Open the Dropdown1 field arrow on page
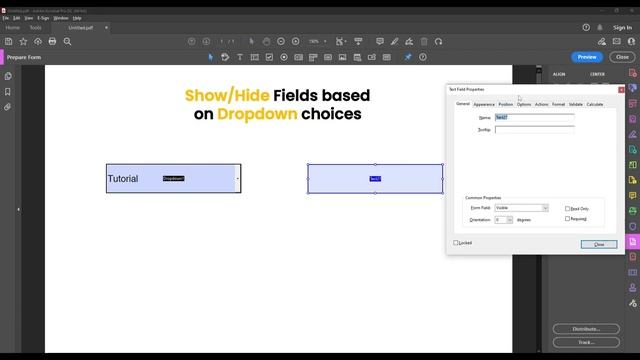This screenshot has height=360, width=640. point(238,179)
